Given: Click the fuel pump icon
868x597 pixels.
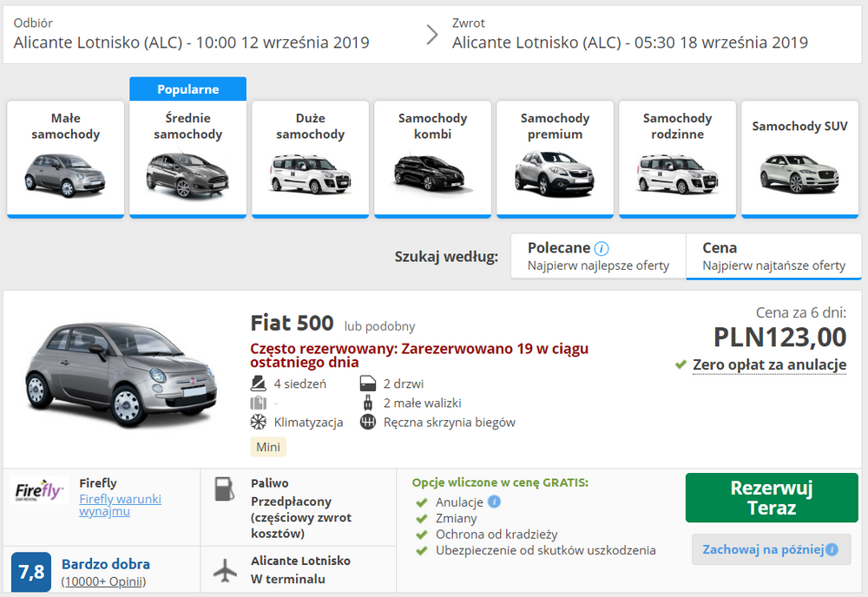Looking at the screenshot, I should [x=224, y=489].
